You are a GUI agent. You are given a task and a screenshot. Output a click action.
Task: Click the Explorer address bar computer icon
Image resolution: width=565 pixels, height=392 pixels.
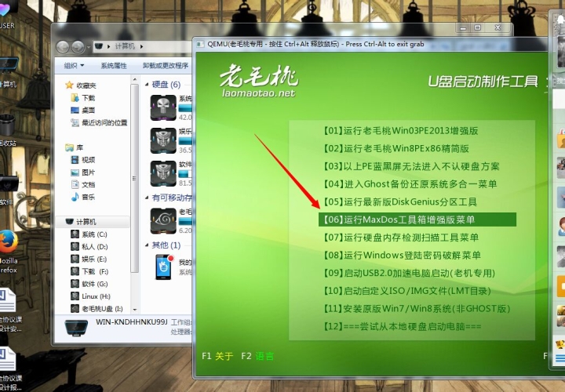pos(99,46)
